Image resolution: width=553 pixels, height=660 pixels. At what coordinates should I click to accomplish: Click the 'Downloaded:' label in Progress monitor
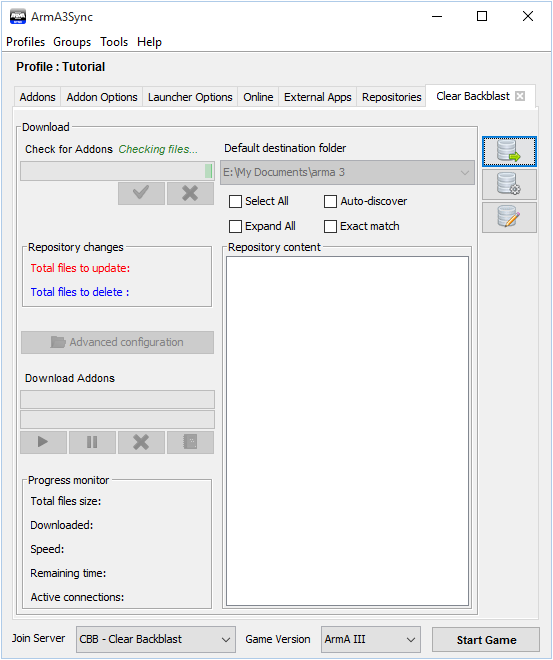[62, 525]
